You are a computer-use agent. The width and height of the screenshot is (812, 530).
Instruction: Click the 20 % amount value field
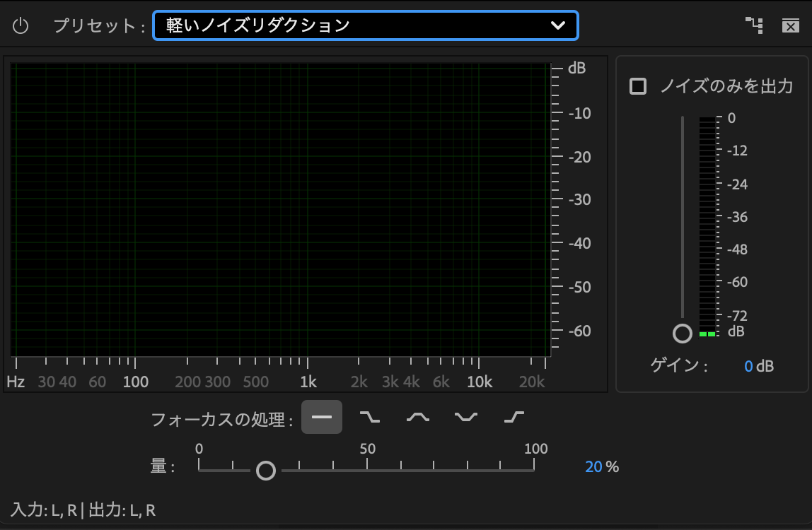point(593,466)
